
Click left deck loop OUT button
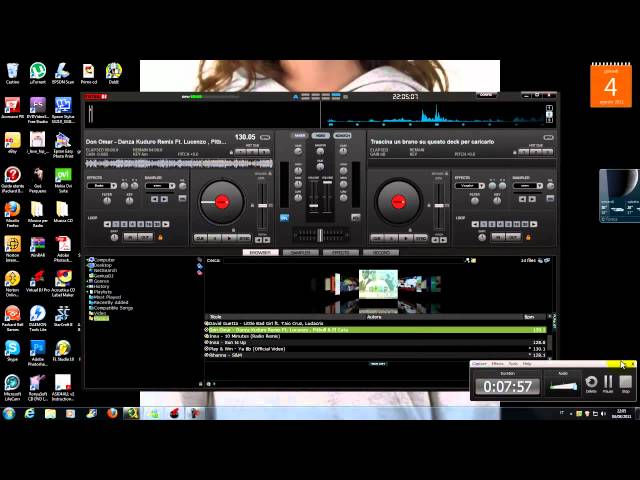pos(146,237)
